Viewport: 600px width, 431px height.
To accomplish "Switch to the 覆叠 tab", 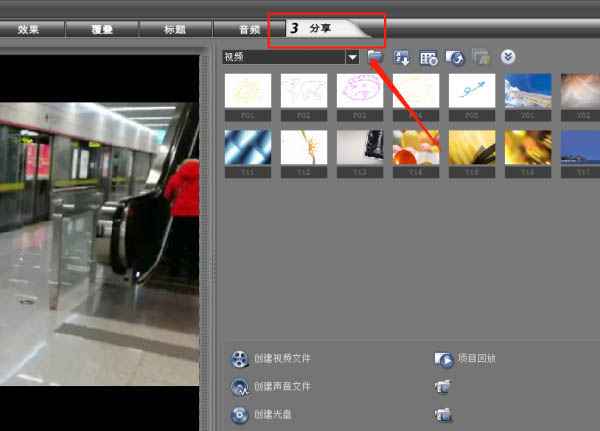I will pos(102,29).
